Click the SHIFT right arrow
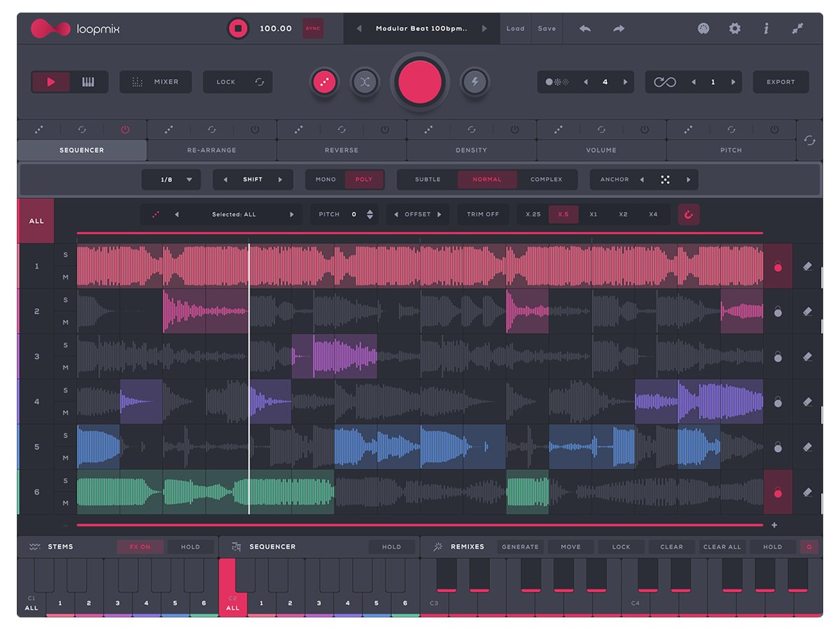This screenshot has width=840, height=630. coord(280,179)
